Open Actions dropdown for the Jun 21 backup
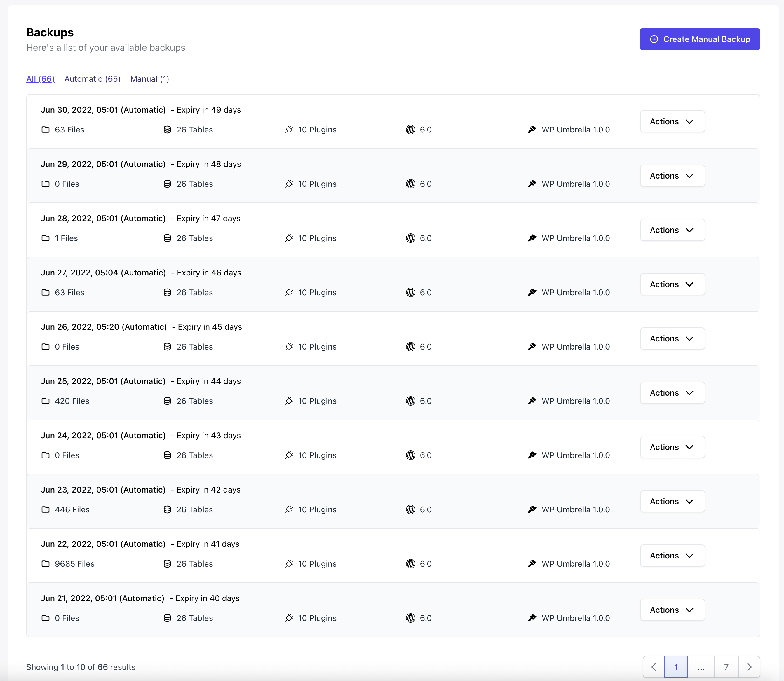The height and width of the screenshot is (681, 784). point(672,610)
